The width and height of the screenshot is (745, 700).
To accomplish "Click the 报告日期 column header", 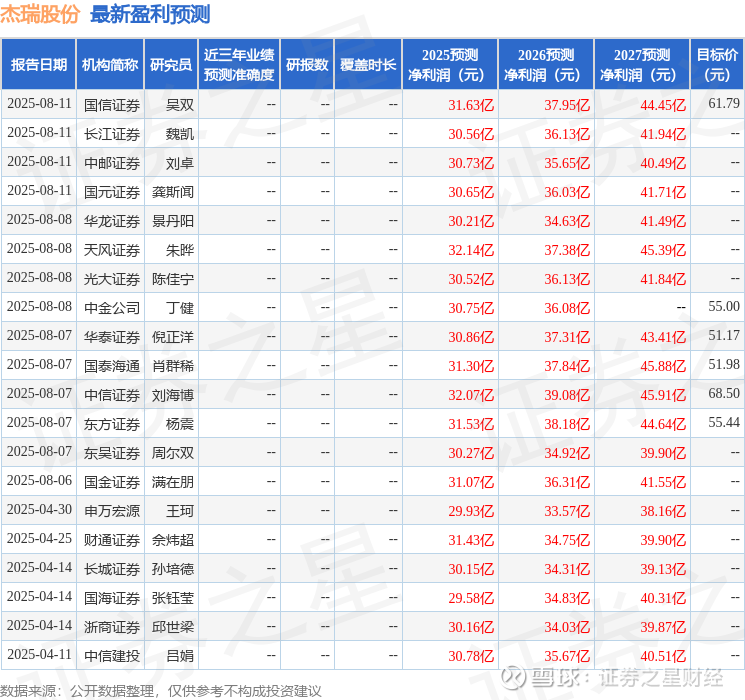I will tap(38, 65).
